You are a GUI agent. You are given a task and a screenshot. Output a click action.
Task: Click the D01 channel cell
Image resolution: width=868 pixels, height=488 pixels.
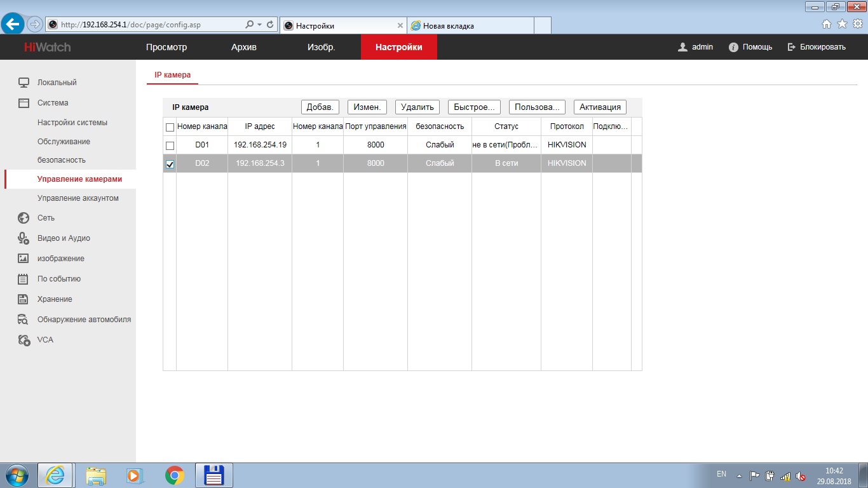point(202,145)
